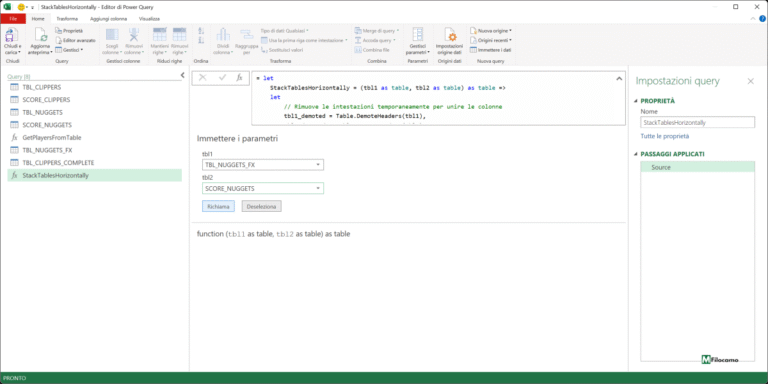Viewport: 768px width, 384px height.
Task: Click Rimuovi colonne icon
Action: tap(134, 35)
